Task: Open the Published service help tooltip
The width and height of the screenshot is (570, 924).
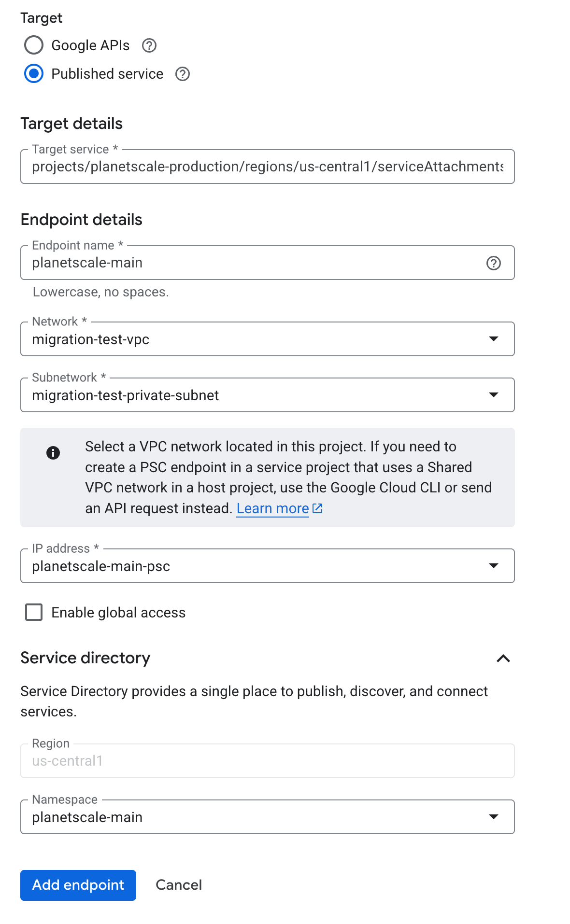Action: pyautogui.click(x=182, y=74)
